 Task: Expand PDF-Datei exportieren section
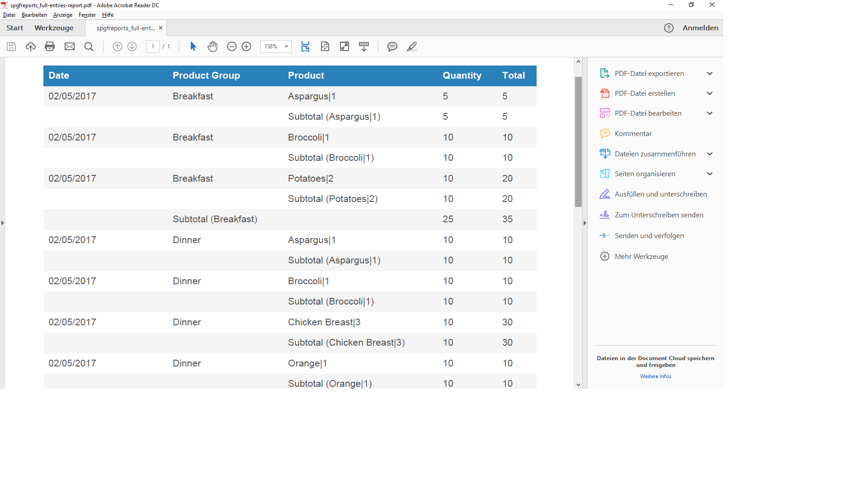pos(710,74)
